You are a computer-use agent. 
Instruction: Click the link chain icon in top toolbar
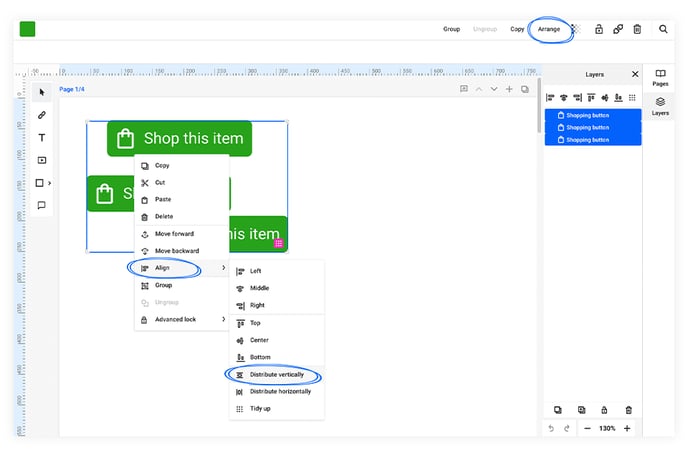point(618,29)
